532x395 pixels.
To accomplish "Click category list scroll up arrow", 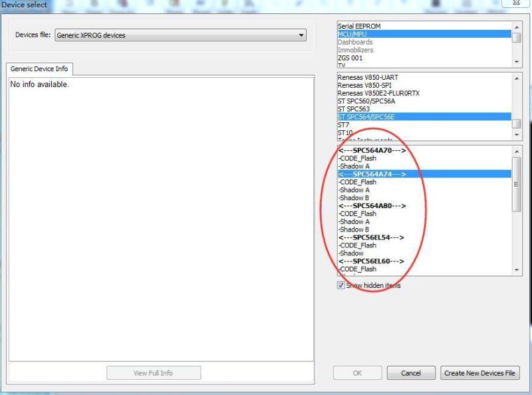I will [x=517, y=27].
